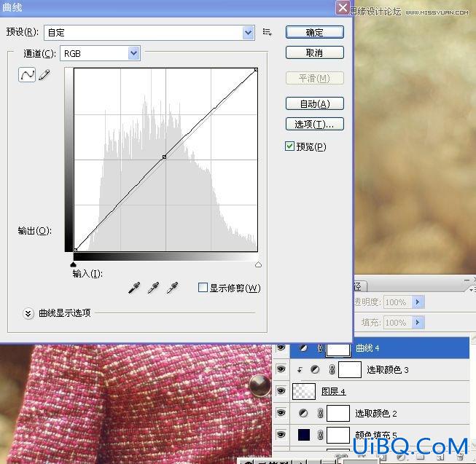The image size is (476, 464).
Task: Switch to the 径 paths tab
Action: click(x=359, y=286)
